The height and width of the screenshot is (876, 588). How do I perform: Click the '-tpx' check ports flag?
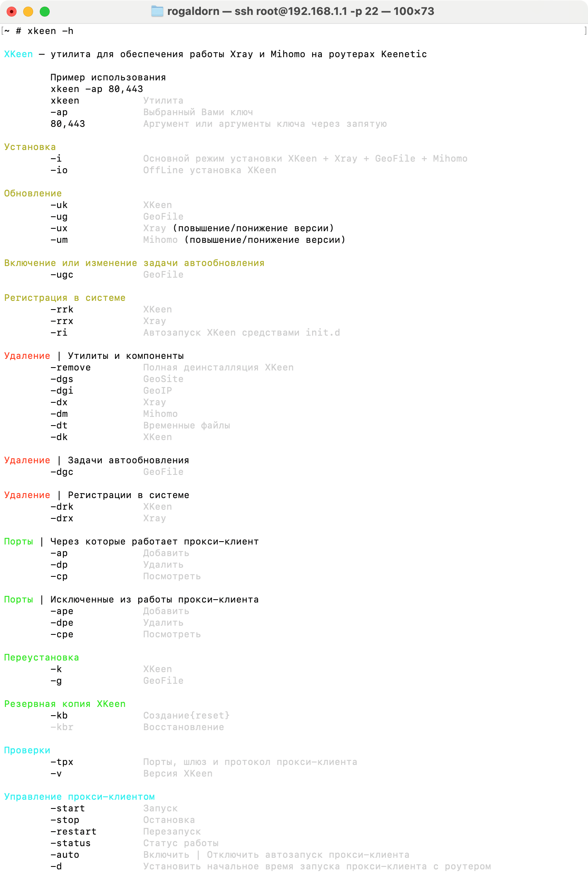click(x=62, y=762)
